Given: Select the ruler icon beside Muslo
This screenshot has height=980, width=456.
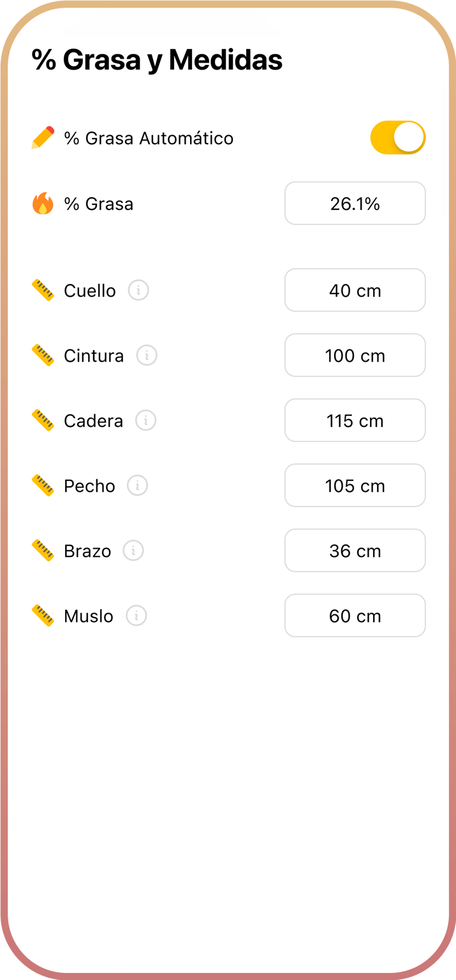Looking at the screenshot, I should click(x=43, y=616).
